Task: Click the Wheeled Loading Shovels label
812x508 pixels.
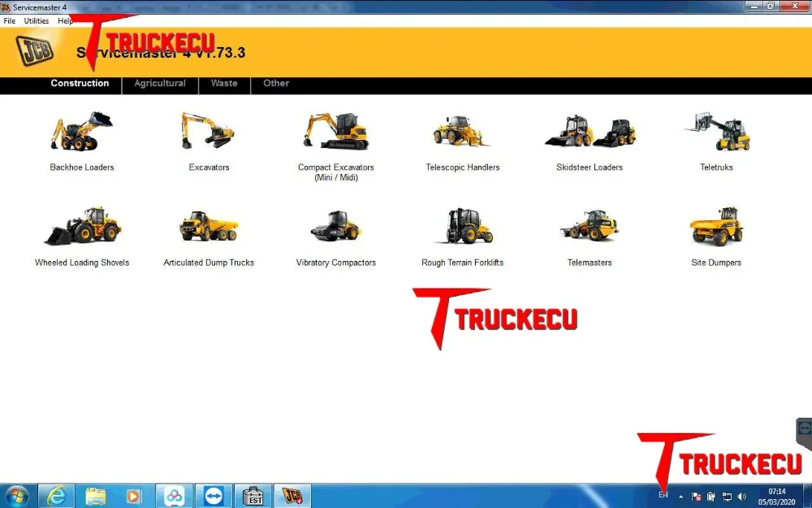Action: pyautogui.click(x=82, y=263)
